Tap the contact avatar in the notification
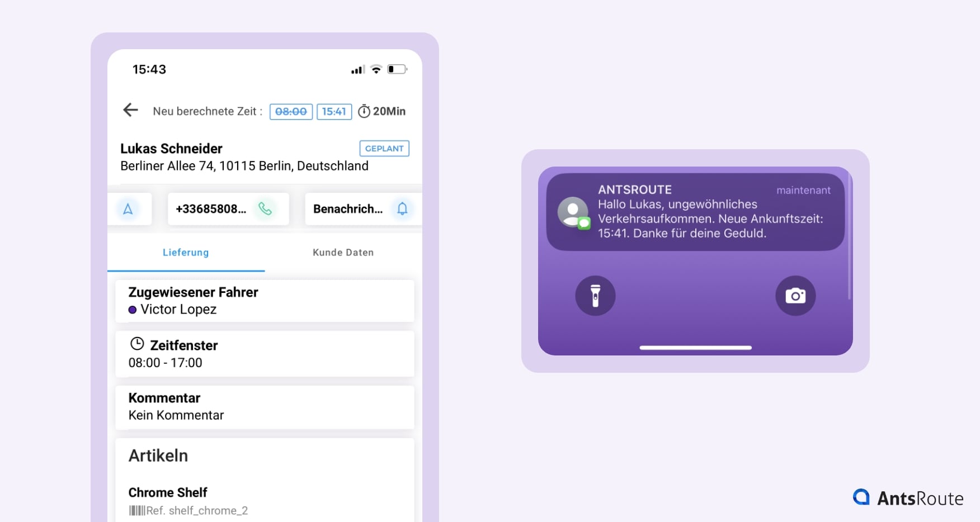 pos(573,212)
